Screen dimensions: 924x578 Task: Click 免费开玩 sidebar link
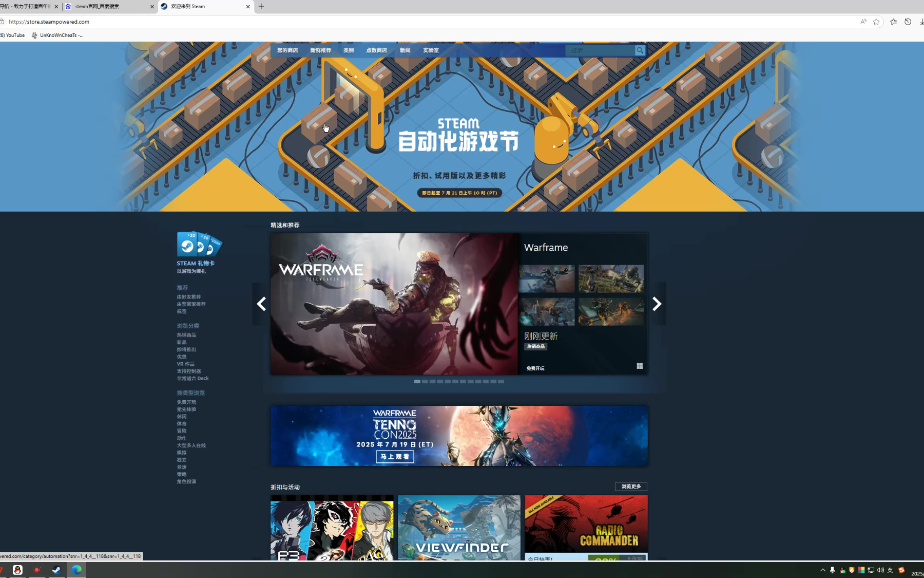tap(186, 402)
